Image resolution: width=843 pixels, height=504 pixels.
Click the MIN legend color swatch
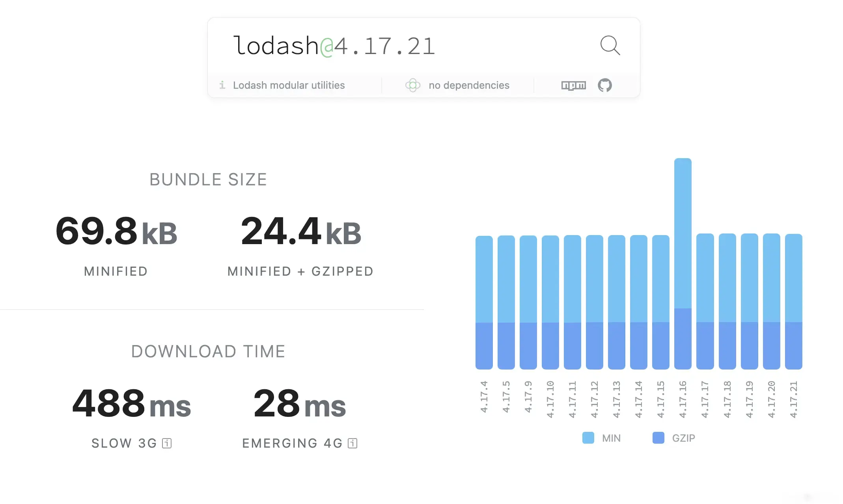[x=588, y=438]
